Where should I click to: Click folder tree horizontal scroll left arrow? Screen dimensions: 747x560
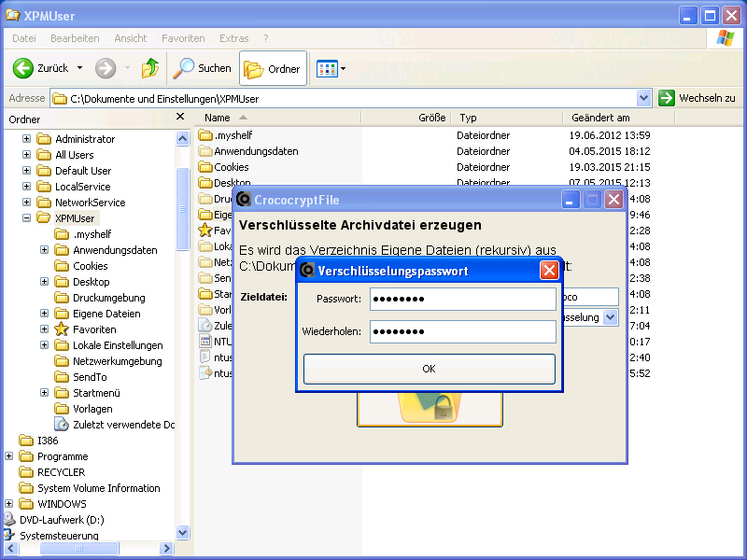11,548
